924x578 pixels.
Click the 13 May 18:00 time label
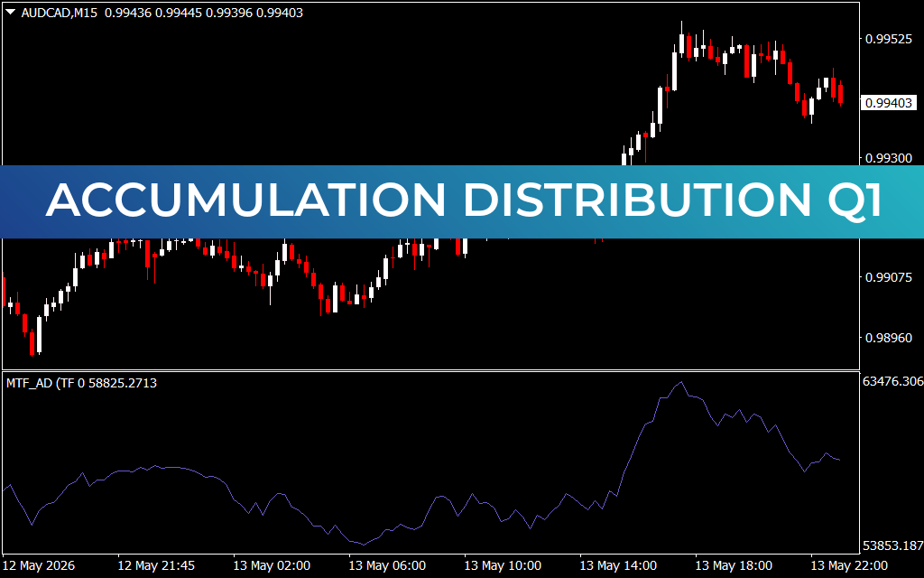pos(734,565)
